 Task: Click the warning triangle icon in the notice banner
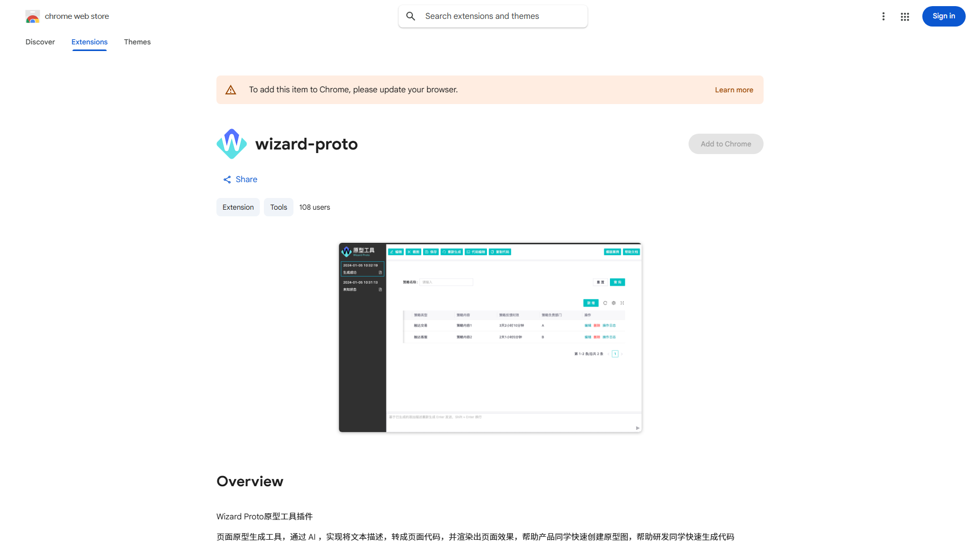pyautogui.click(x=231, y=89)
